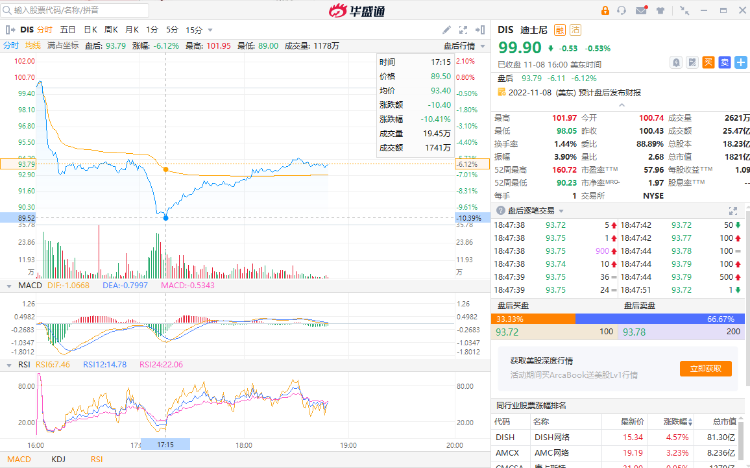
Task: Click orange 买 buy button
Action: click(708, 62)
